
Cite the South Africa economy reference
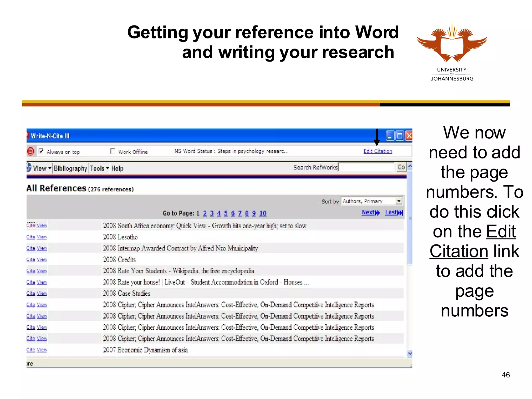[x=31, y=225]
